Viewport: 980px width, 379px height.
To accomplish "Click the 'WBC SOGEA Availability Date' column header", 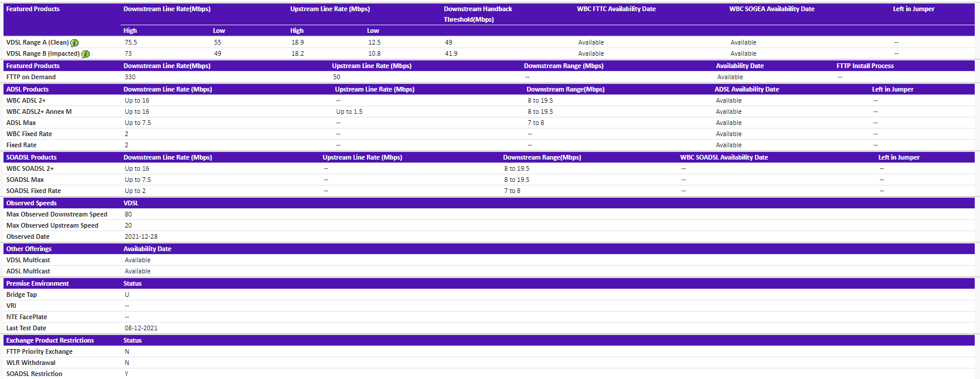I will point(772,9).
